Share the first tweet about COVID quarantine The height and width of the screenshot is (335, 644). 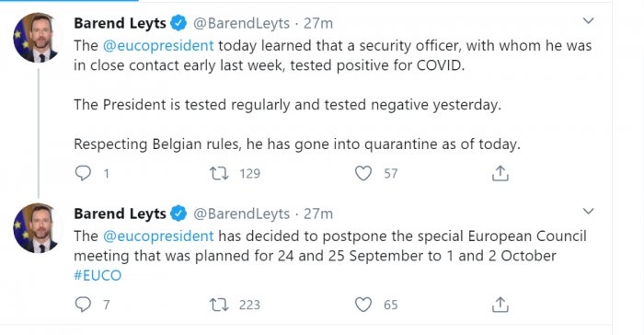(500, 173)
